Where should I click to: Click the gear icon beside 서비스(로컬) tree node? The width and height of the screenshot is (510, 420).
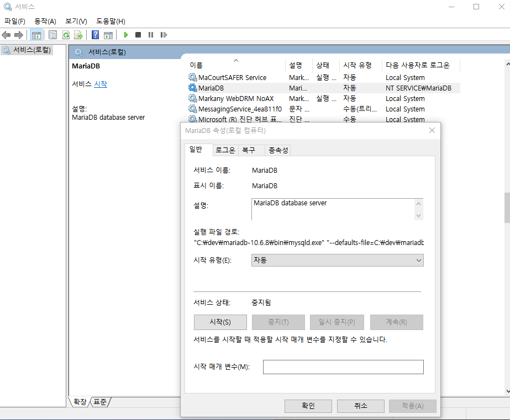coord(6,50)
